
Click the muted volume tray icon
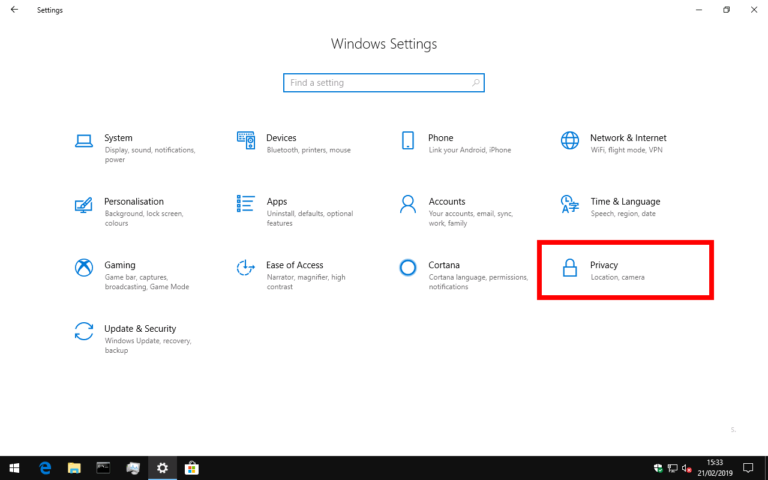click(687, 469)
